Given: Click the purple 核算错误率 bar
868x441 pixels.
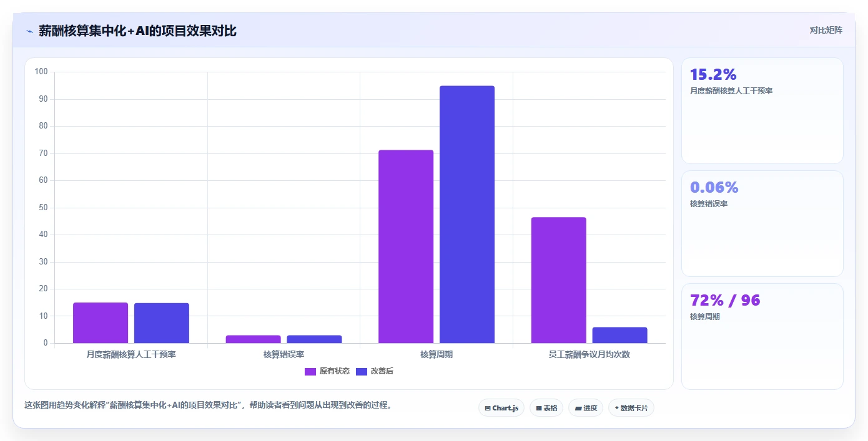Looking at the screenshot, I should pos(254,339).
